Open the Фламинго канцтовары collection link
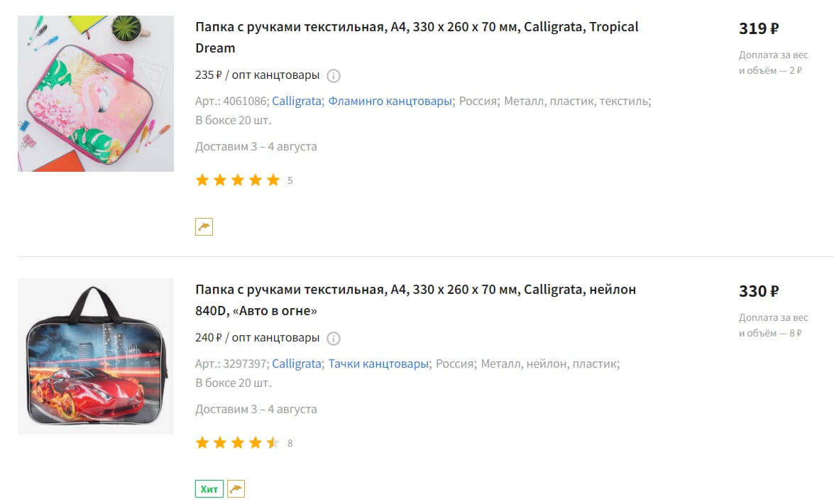 pyautogui.click(x=390, y=101)
